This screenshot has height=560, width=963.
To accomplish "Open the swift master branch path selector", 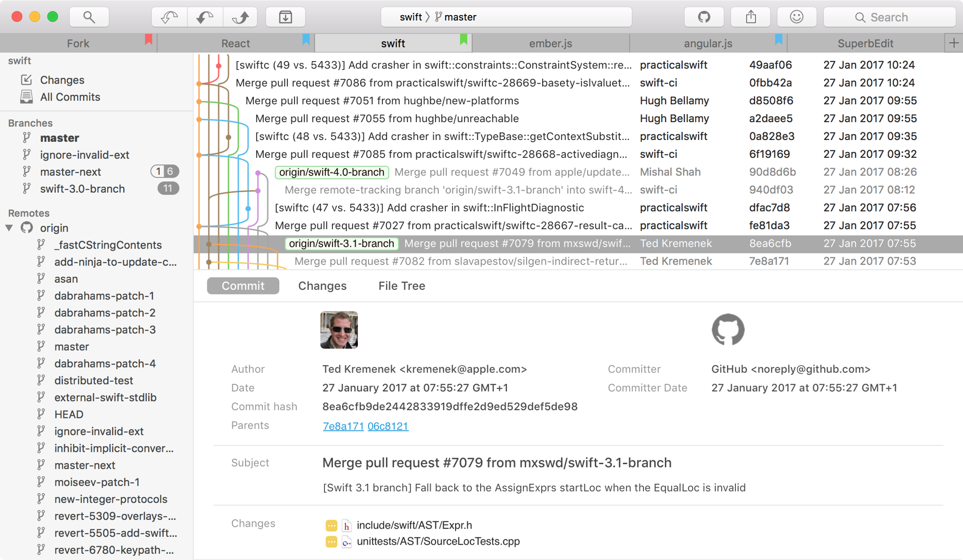I will click(506, 17).
